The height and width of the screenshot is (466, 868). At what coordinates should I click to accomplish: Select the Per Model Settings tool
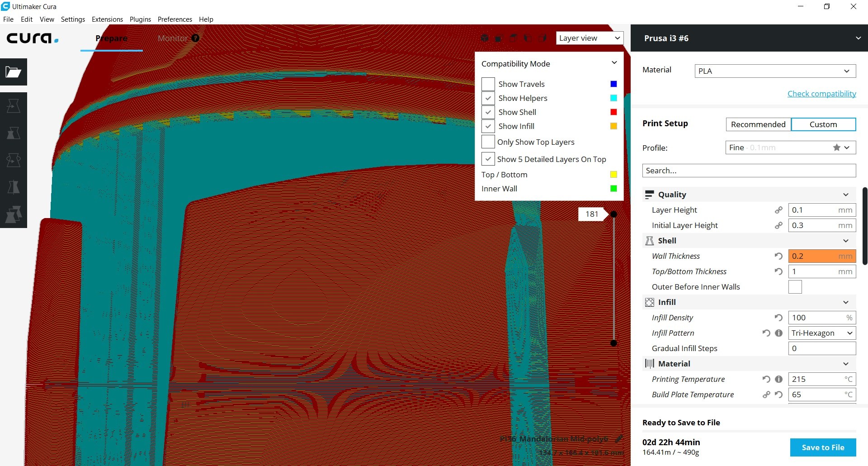14,214
